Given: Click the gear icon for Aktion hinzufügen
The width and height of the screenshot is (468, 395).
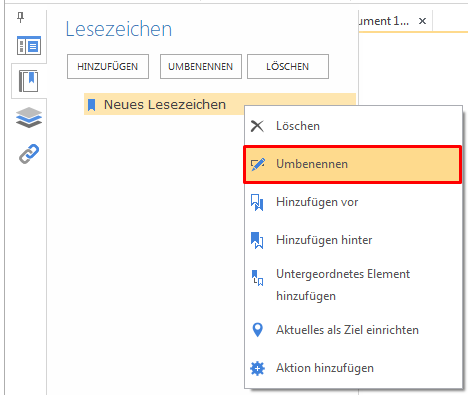Looking at the screenshot, I should (x=257, y=368).
